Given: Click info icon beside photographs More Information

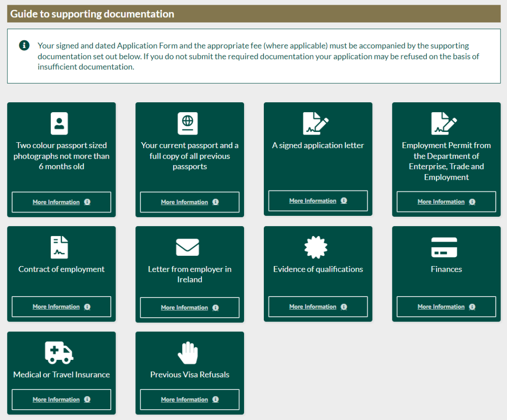Looking at the screenshot, I should [x=87, y=202].
